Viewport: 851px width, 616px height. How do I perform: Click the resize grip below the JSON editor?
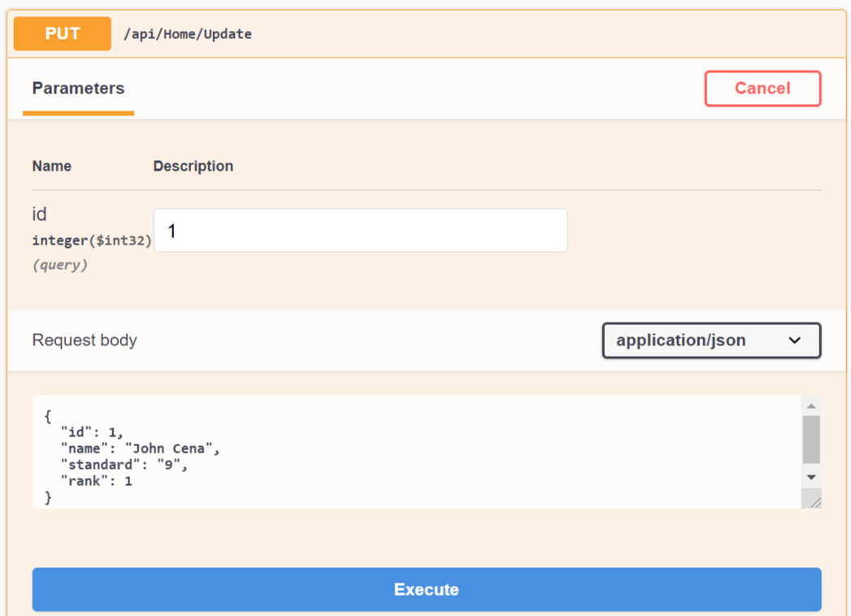tap(816, 502)
